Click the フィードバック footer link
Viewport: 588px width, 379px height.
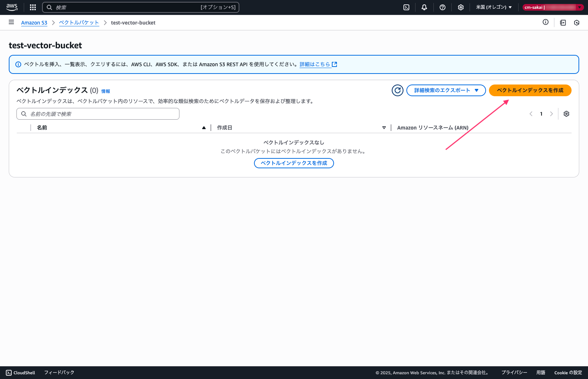point(59,373)
